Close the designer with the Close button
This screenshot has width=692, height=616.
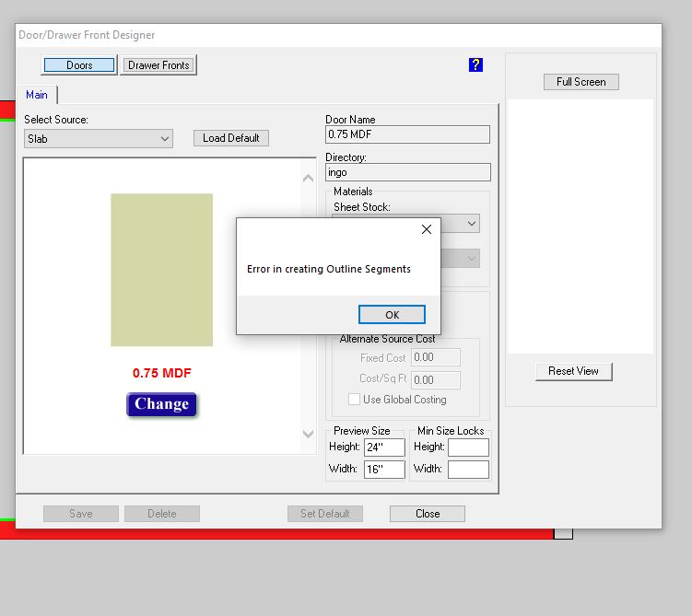tap(427, 514)
